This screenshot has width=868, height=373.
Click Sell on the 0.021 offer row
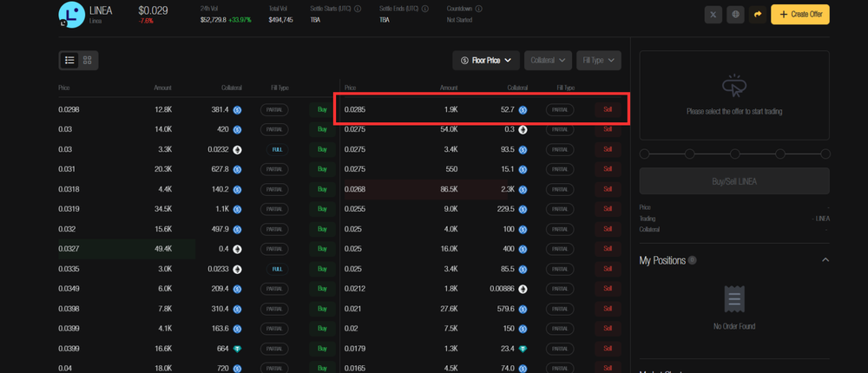608,309
